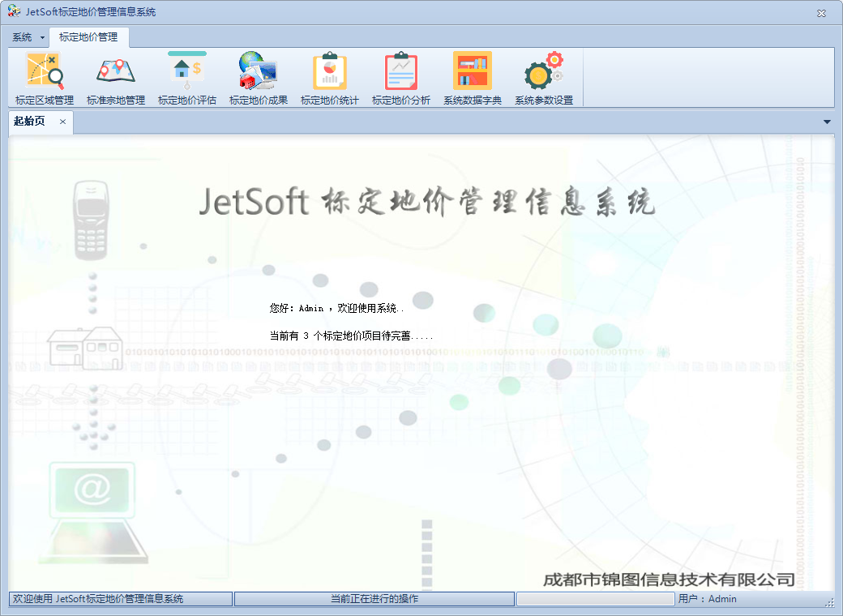Switch to 标定地价管理 ribbon tab
Viewport: 843px width, 616px height.
click(88, 37)
